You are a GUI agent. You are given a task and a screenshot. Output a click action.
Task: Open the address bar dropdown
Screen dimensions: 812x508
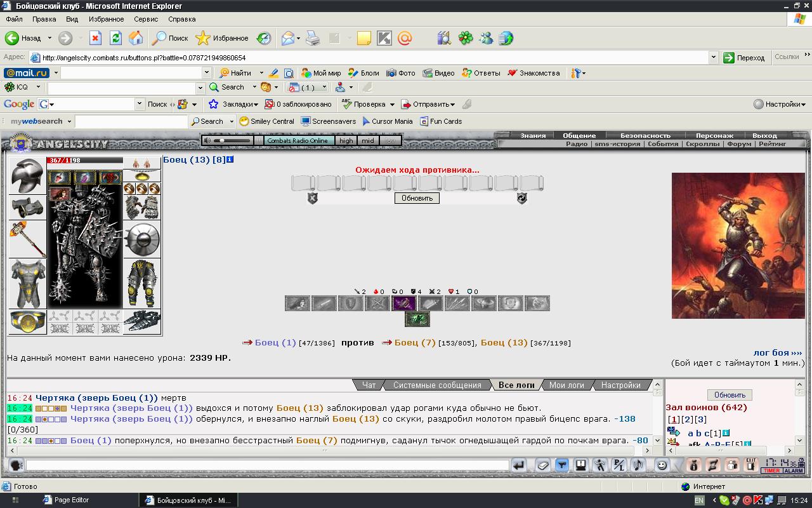tap(713, 57)
